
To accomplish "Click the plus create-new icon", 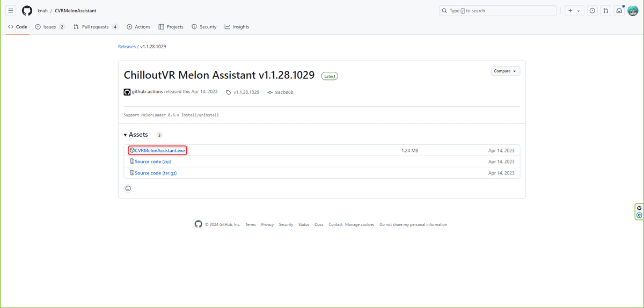I will pyautogui.click(x=570, y=11).
